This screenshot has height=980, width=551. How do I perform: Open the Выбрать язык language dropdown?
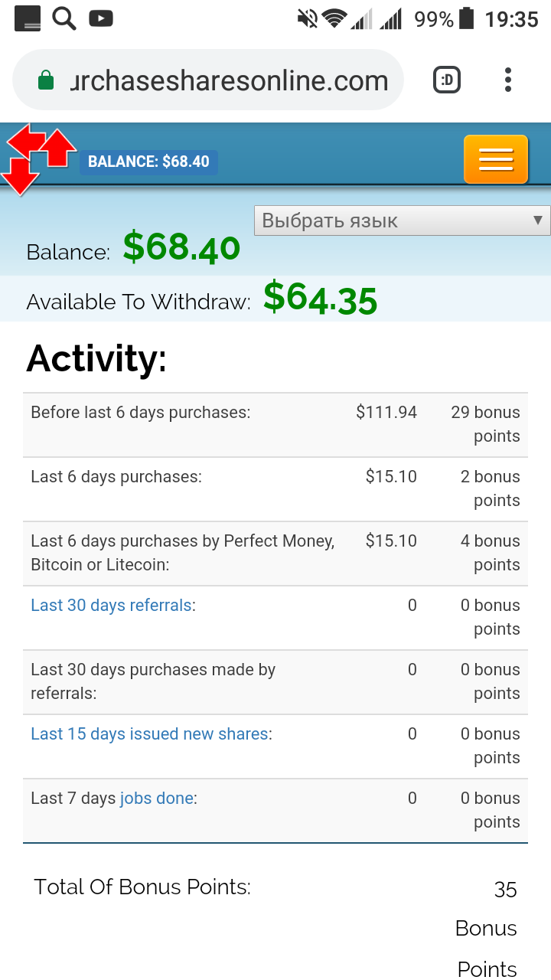tap(402, 220)
